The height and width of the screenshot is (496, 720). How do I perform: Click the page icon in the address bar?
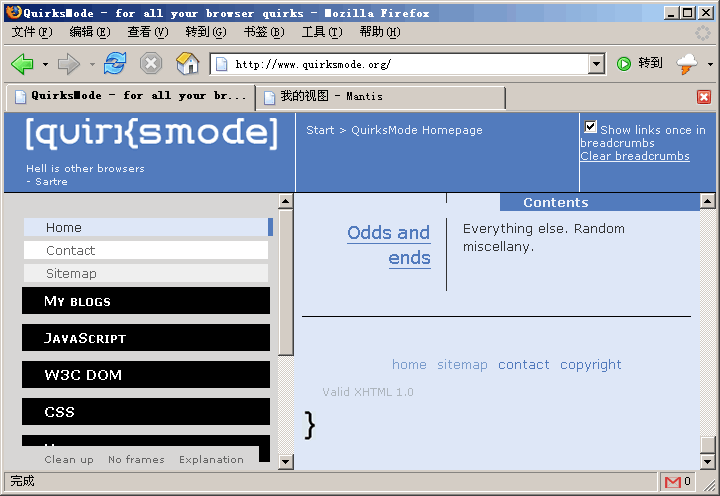[221, 64]
